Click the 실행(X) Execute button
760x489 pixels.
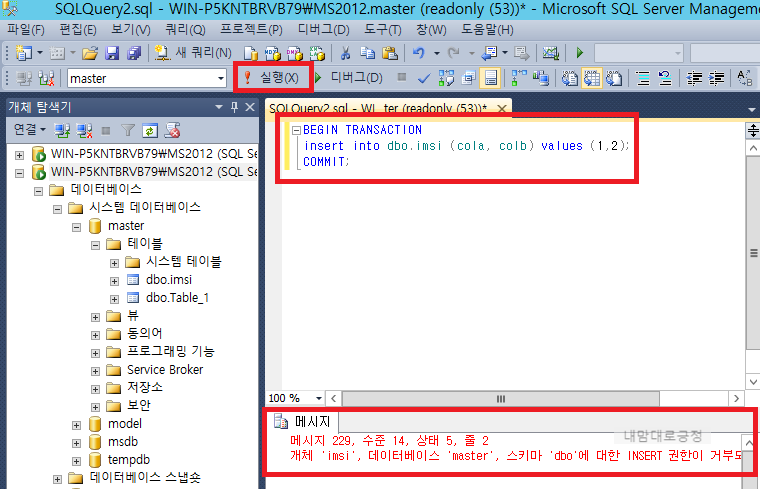tap(273, 78)
